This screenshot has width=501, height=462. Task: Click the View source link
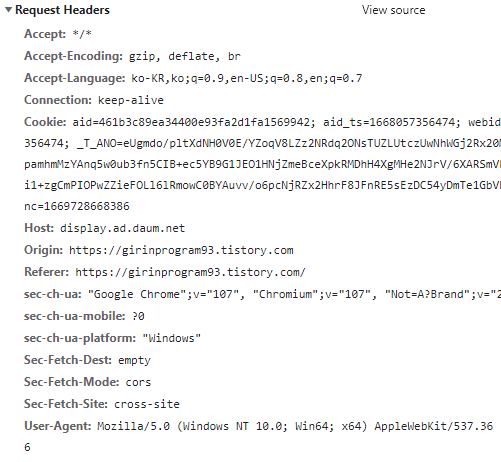(x=393, y=10)
